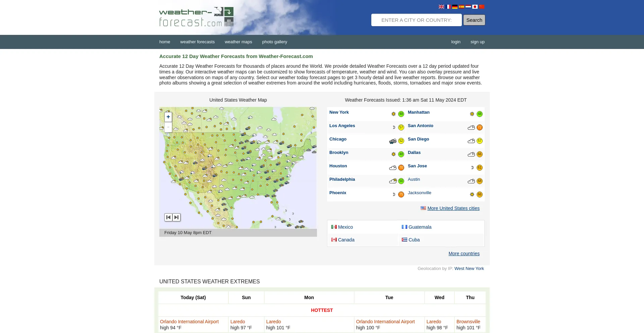
Task: Step map forecast to next time frame
Action: pyautogui.click(x=176, y=217)
